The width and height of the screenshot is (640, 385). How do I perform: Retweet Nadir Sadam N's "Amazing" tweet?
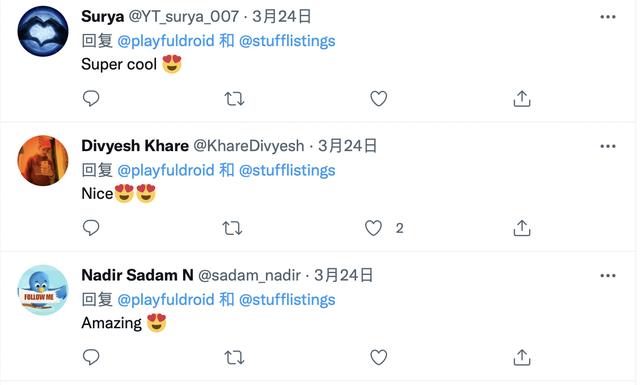pos(234,358)
